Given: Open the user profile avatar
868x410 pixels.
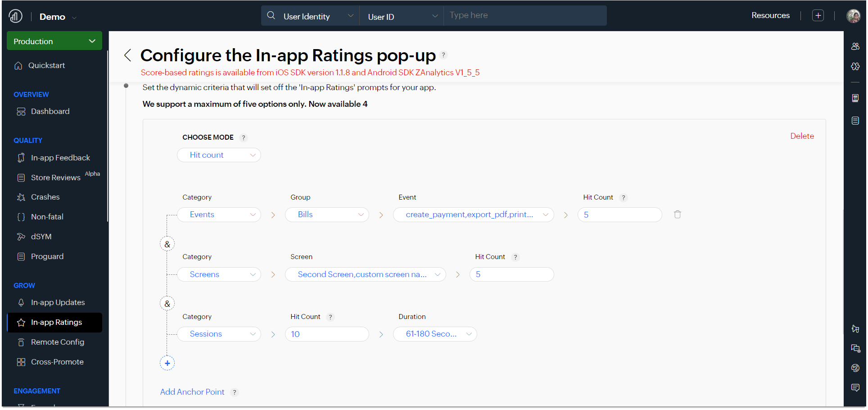Looking at the screenshot, I should pyautogui.click(x=853, y=16).
